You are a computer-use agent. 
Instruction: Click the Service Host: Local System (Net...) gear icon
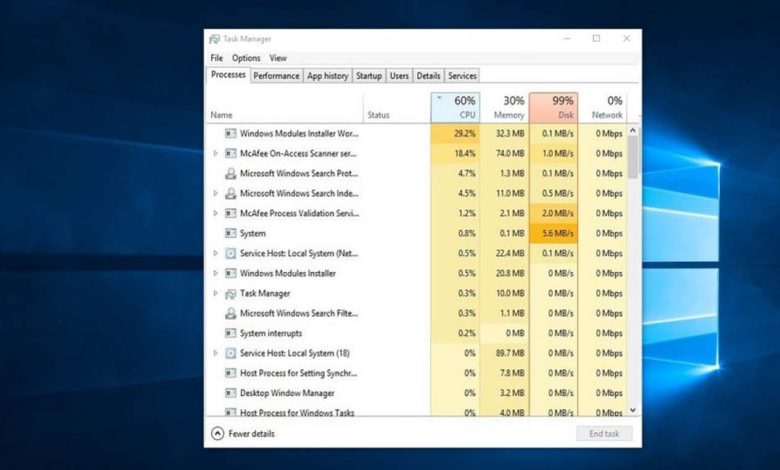[x=230, y=253]
